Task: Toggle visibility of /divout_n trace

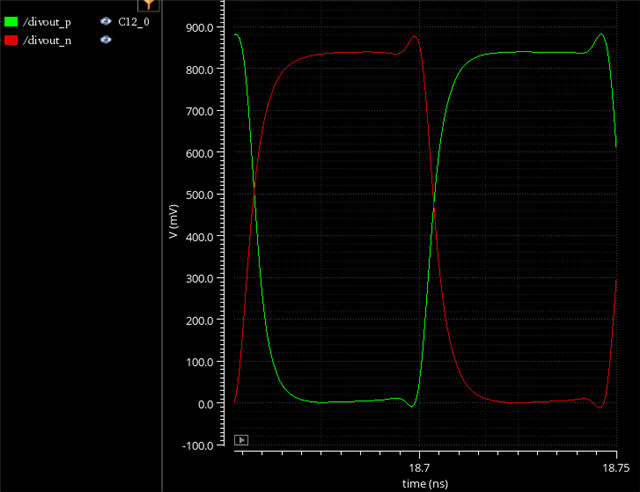Action: pos(106,40)
